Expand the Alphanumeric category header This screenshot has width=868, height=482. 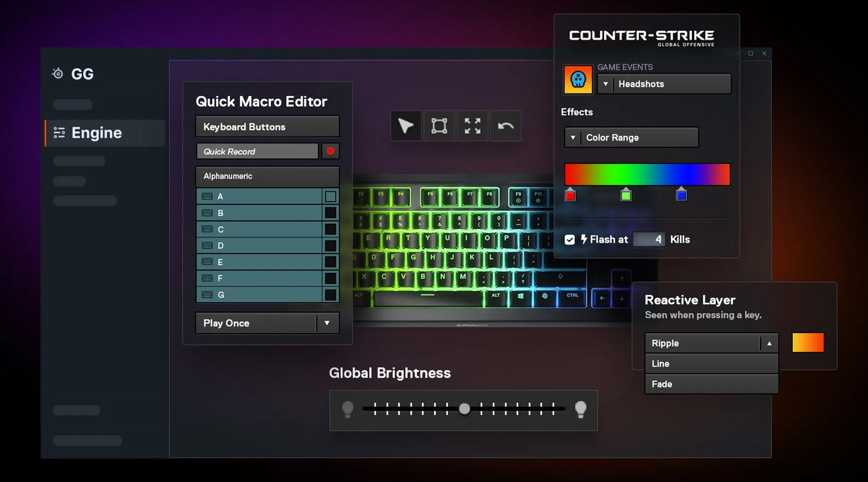coord(267,176)
